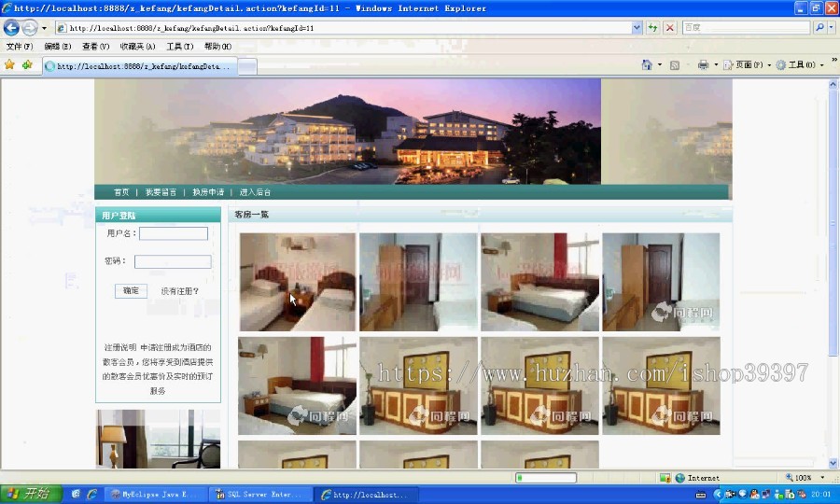840x504 pixels.
Task: Open Favorites Center star icon
Action: click(9, 65)
